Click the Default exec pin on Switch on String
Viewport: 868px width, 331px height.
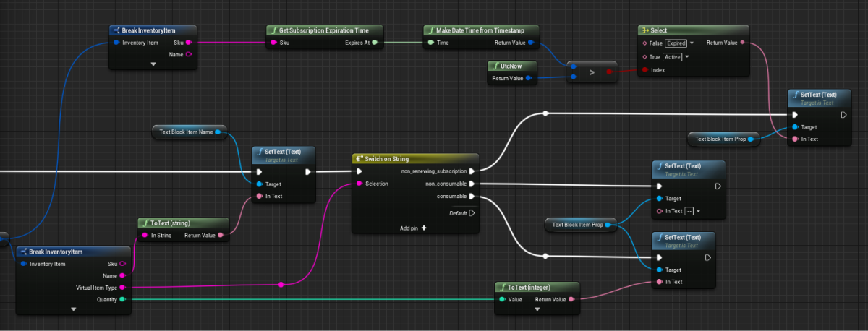click(x=472, y=213)
